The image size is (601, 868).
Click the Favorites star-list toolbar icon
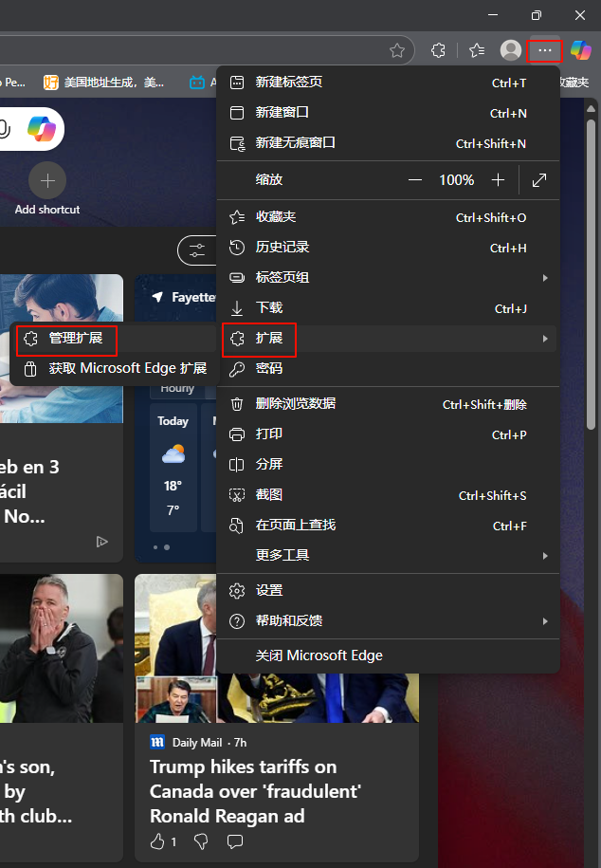(x=477, y=50)
